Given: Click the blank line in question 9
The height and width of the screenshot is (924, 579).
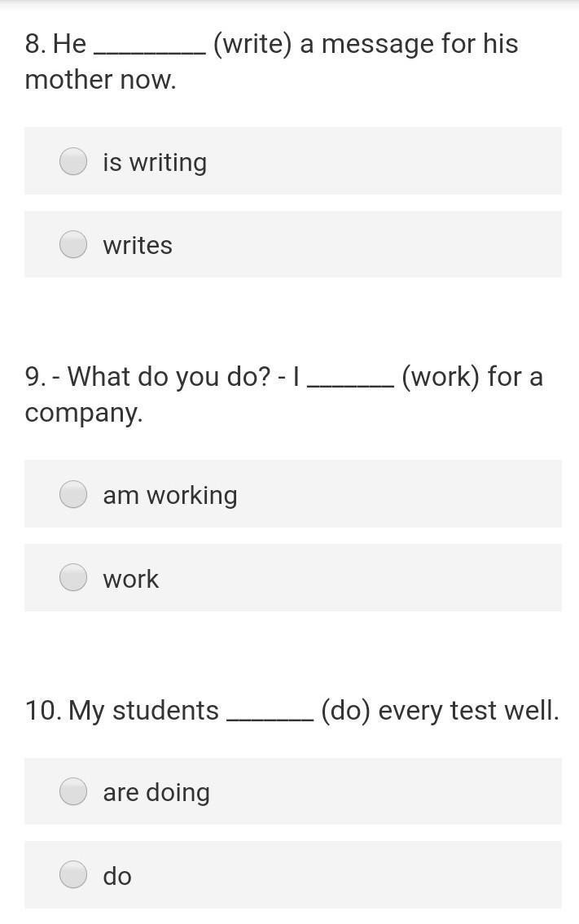Looking at the screenshot, I should 351,386.
